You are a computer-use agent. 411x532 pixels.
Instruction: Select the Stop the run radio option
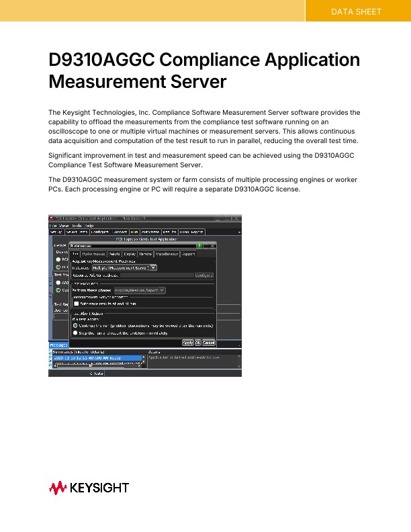75,333
